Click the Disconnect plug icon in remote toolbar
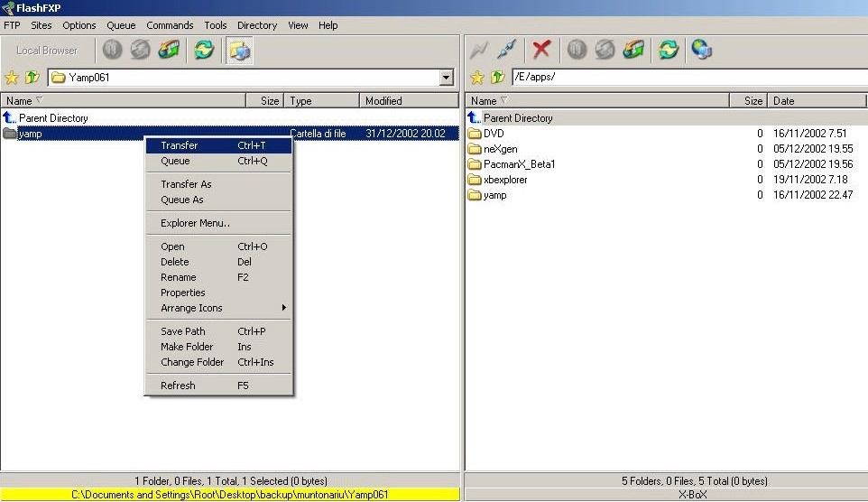 (x=508, y=50)
